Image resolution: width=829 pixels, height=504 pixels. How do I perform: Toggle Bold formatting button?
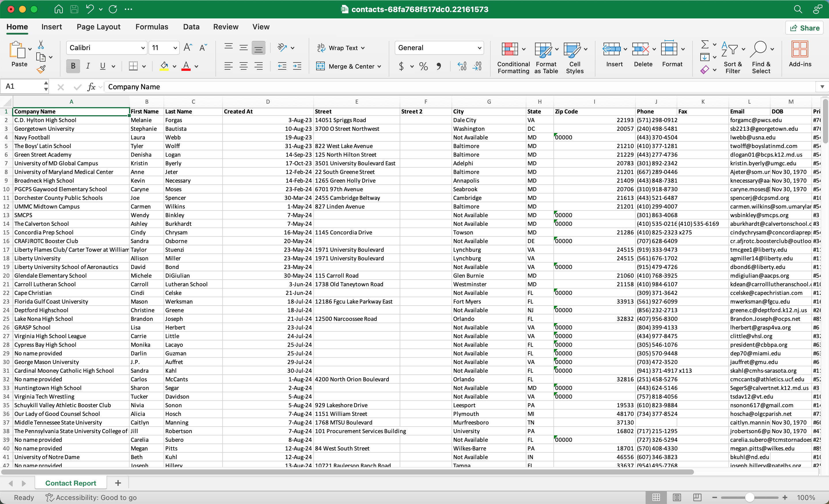(73, 66)
